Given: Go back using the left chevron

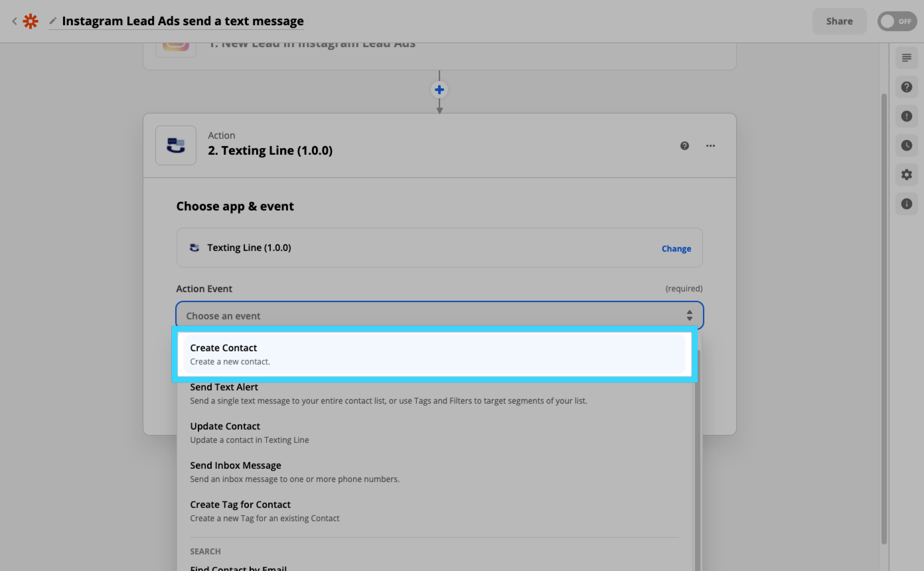Looking at the screenshot, I should click(14, 21).
